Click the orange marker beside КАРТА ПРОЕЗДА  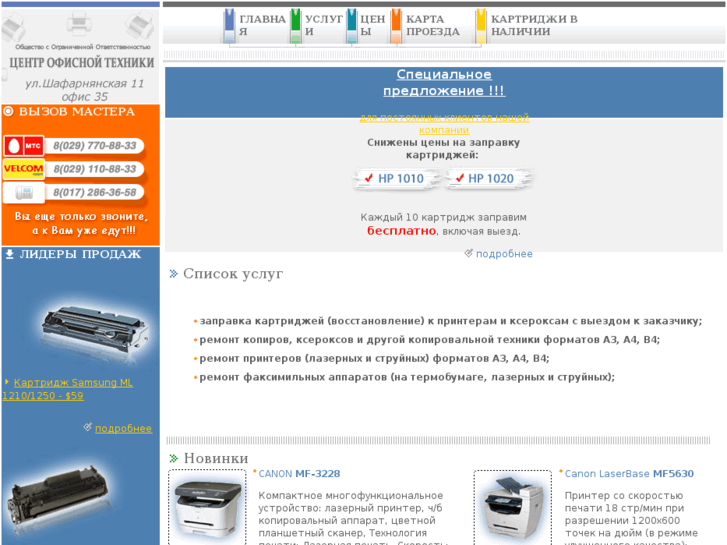(x=396, y=26)
